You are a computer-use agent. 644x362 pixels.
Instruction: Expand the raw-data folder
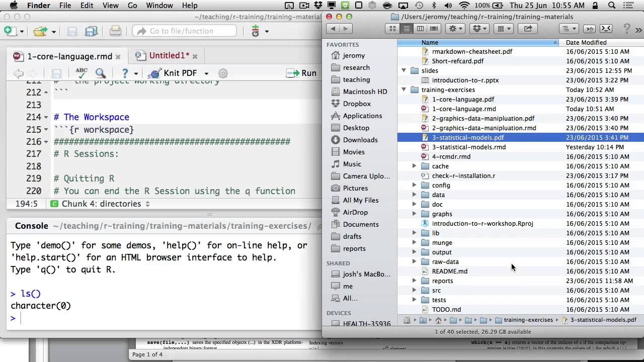coord(414,261)
